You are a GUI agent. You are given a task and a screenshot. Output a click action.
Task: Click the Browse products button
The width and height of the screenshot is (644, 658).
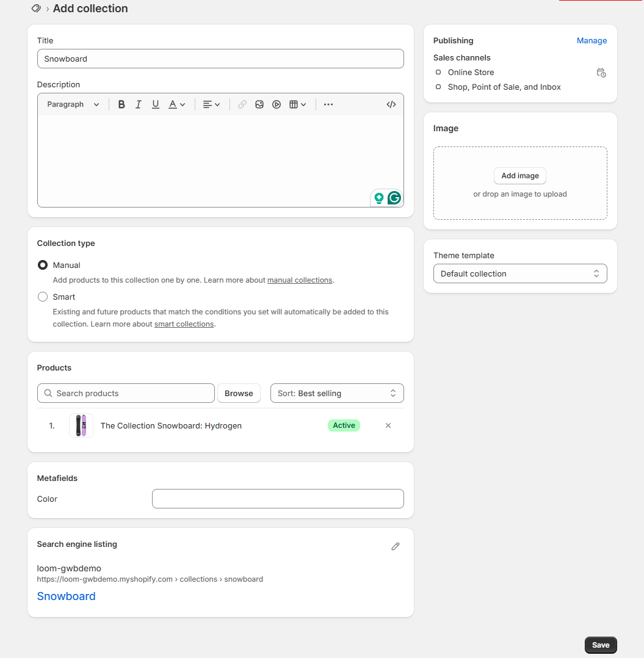(x=239, y=394)
